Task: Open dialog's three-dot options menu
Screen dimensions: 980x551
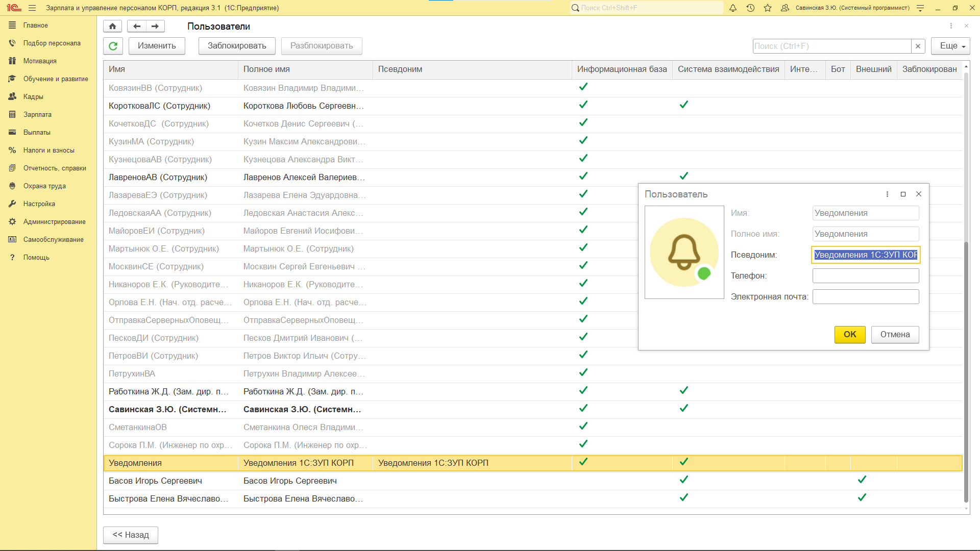Action: tap(887, 194)
